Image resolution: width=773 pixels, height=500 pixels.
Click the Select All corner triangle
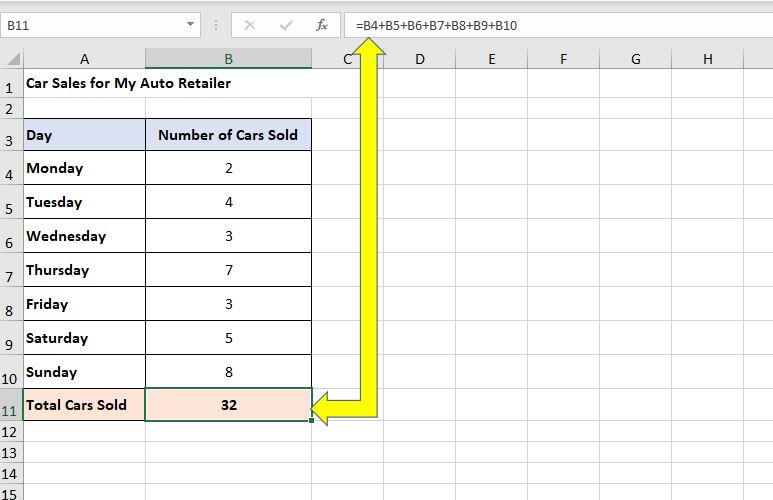13,59
